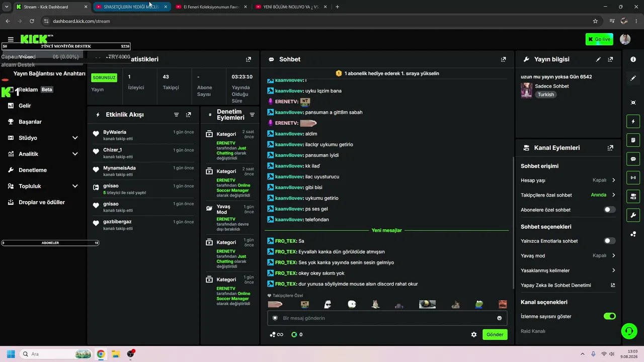Switch to the SİYASETÇİLERİN YEDİĞİ browser tab

tap(131, 7)
